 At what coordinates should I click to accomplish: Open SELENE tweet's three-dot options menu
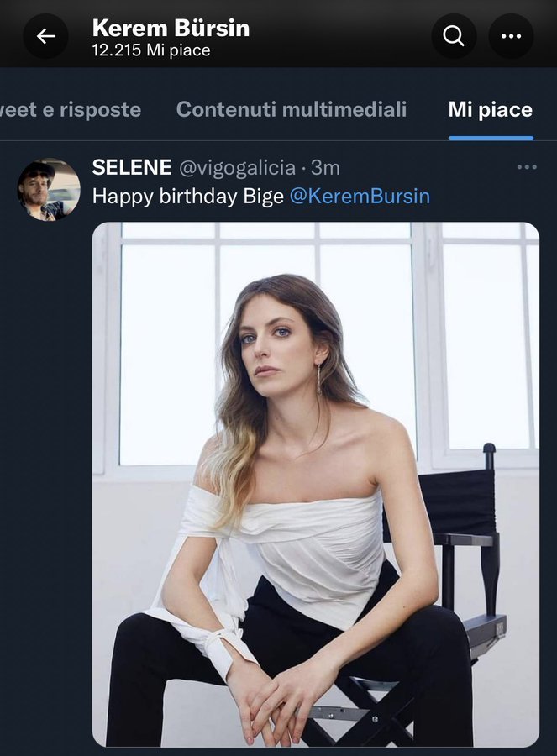527,167
